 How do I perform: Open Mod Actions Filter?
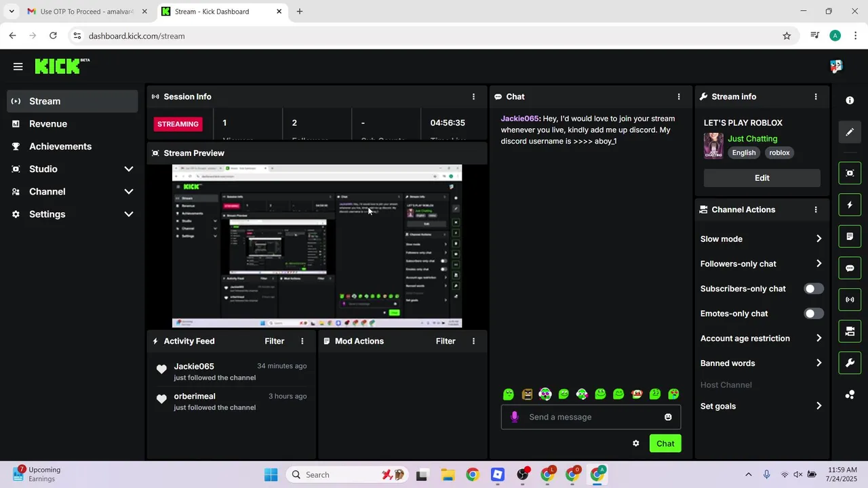(446, 342)
